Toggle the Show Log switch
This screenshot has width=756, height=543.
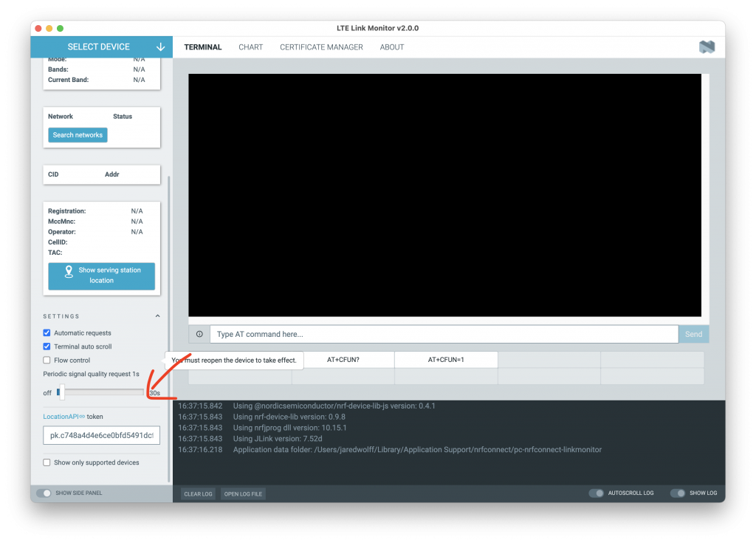coord(678,493)
